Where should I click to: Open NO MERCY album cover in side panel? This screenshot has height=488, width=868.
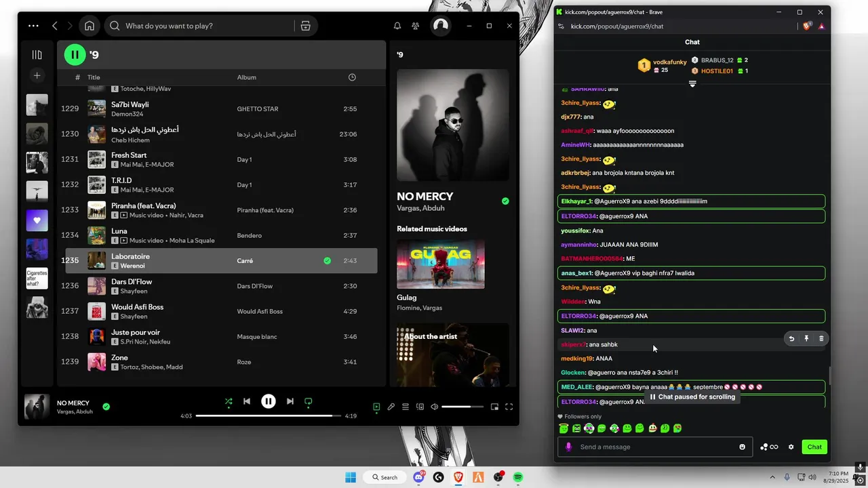(453, 125)
